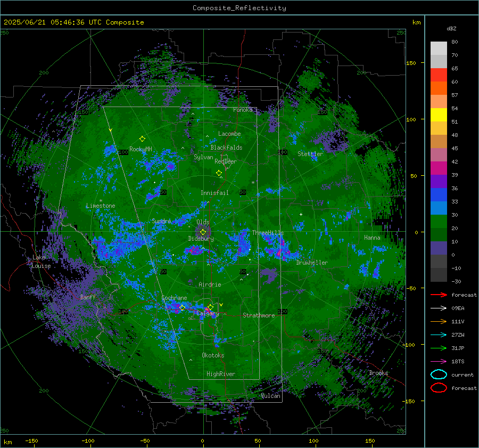Screen dimensions: 479x448
Task: Click the red forecast arrow in the legend
Action: tap(439, 295)
